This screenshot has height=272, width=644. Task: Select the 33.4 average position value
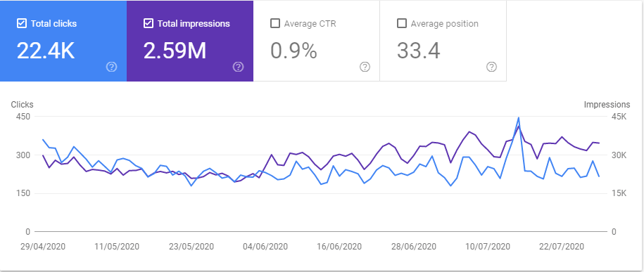419,51
